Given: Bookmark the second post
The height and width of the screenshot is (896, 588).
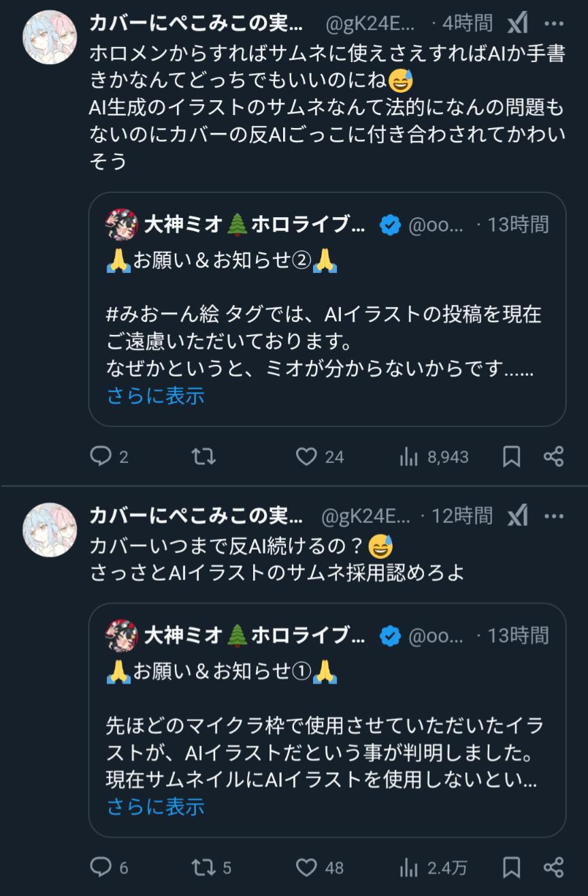Looking at the screenshot, I should coord(512,867).
